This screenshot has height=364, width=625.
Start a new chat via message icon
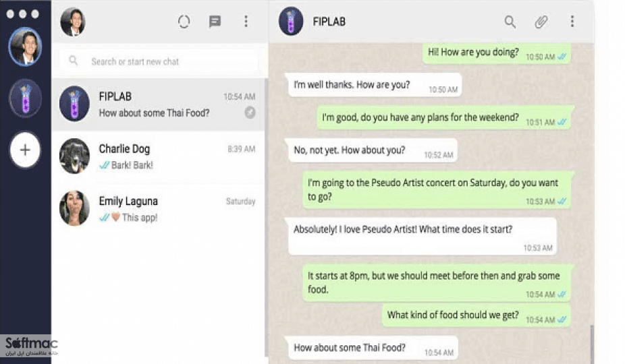(x=215, y=22)
